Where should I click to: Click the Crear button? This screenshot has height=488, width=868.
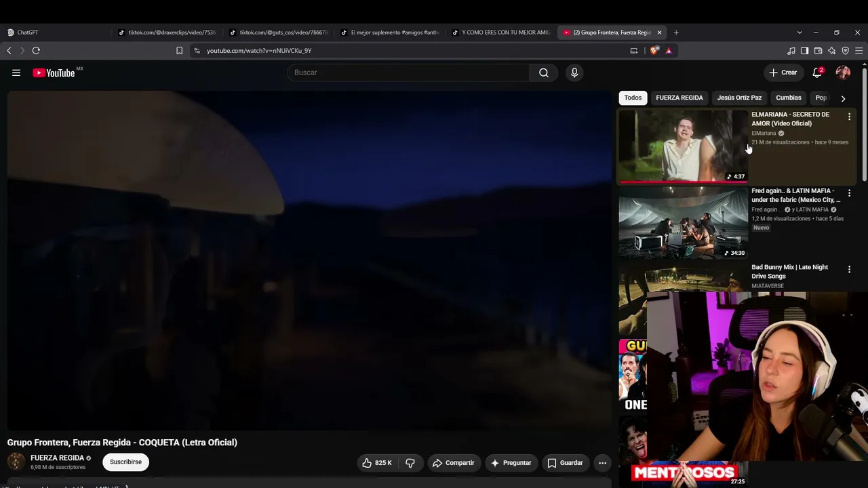[x=783, y=73]
